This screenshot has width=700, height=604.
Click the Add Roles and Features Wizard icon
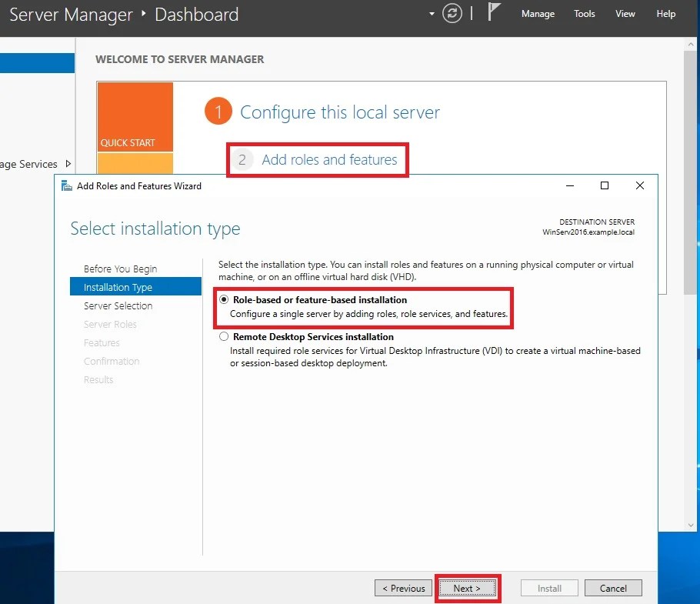[66, 185]
